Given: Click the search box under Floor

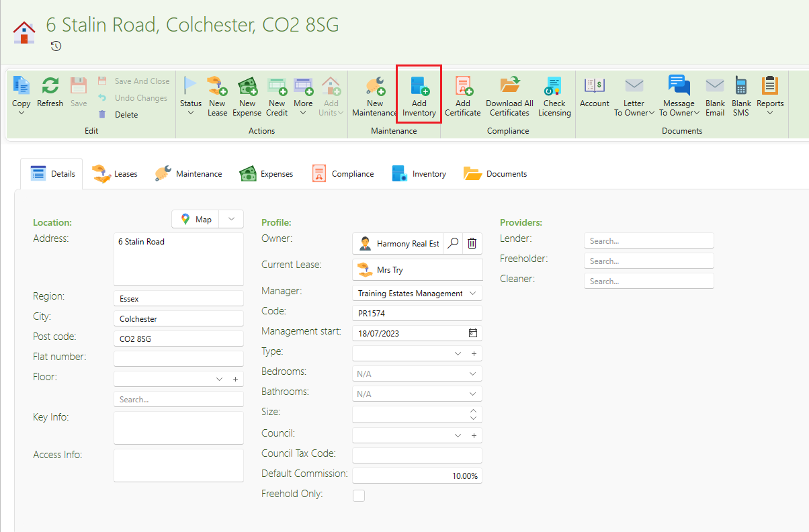Looking at the screenshot, I should (179, 399).
